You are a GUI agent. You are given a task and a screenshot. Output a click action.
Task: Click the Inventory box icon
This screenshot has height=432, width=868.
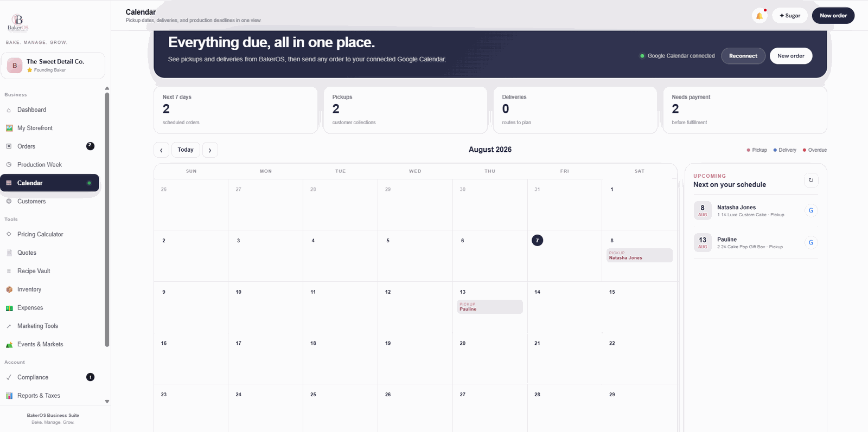[9, 289]
